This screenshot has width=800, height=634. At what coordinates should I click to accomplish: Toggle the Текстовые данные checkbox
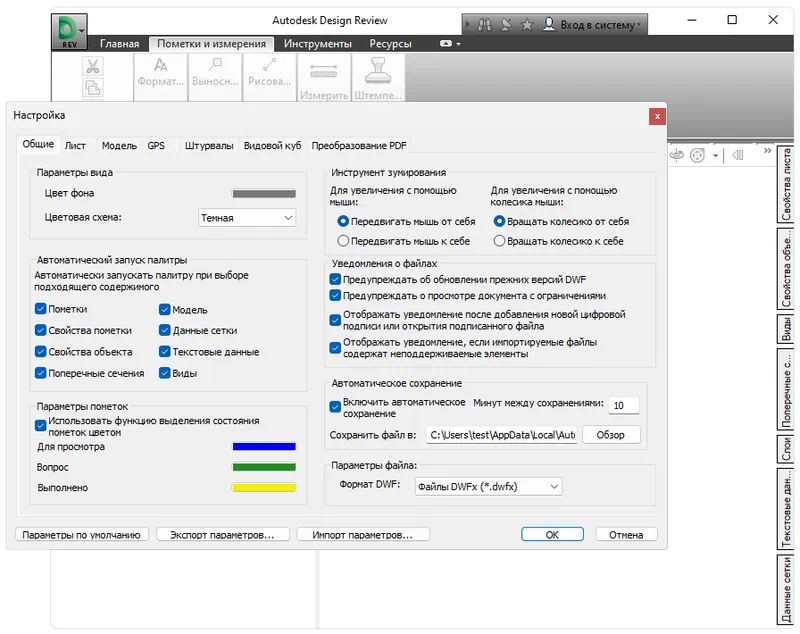tap(164, 351)
